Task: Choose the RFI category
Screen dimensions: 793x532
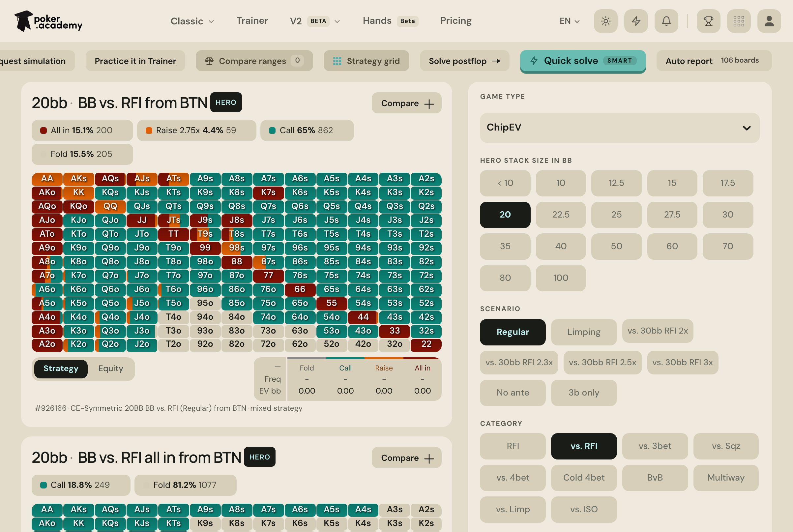Action: click(513, 446)
